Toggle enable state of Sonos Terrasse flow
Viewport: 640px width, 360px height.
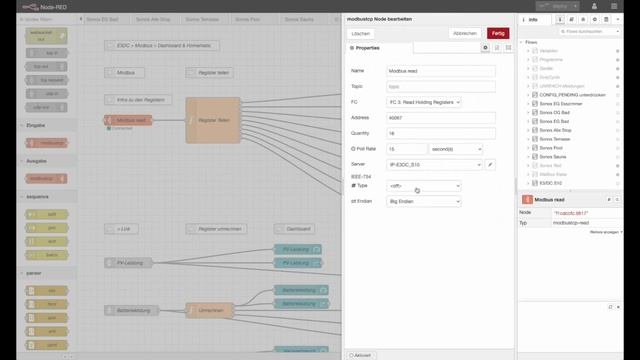618,139
